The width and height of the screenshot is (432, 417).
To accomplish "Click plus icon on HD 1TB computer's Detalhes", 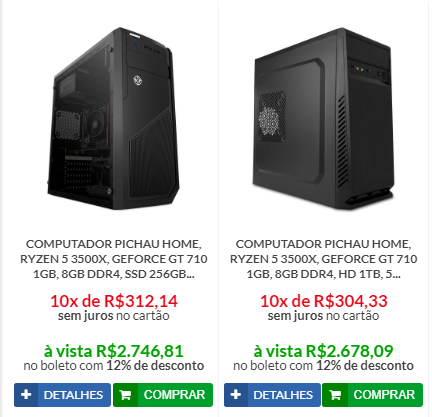I will tap(236, 395).
